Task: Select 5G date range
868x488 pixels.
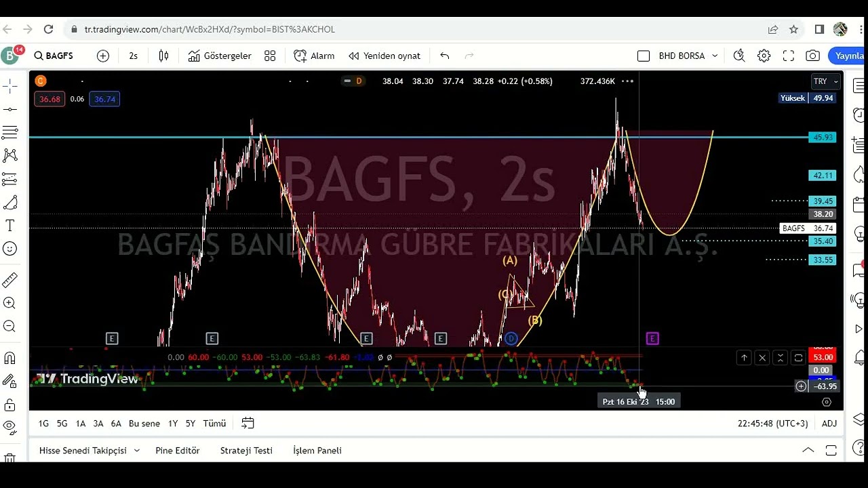Action: pyautogui.click(x=62, y=423)
